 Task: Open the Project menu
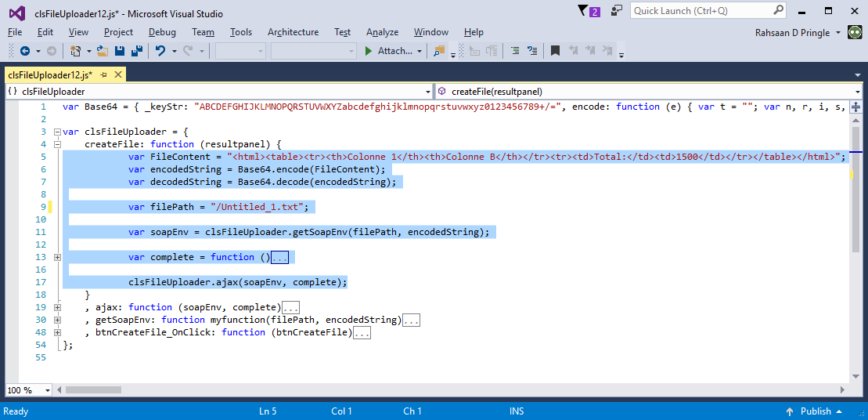[x=118, y=32]
